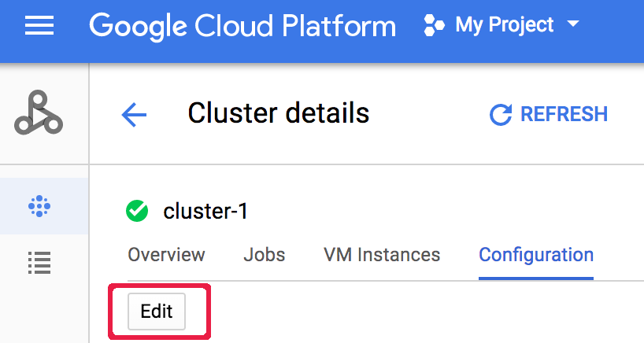
Task: Open Clusters from the sidebar dots icon
Action: (39, 207)
